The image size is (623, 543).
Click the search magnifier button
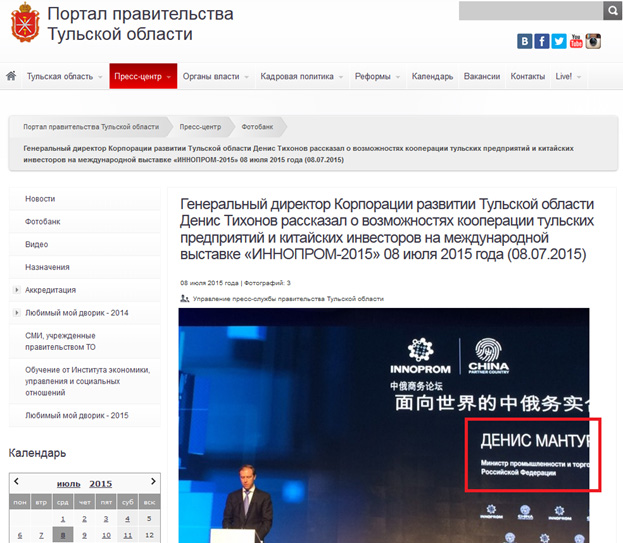point(612,11)
